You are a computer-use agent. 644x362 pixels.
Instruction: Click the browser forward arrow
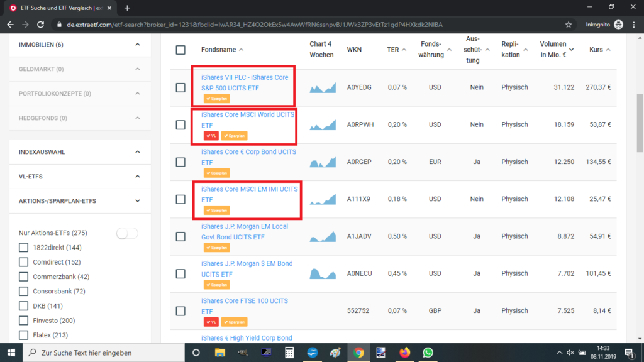point(25,25)
